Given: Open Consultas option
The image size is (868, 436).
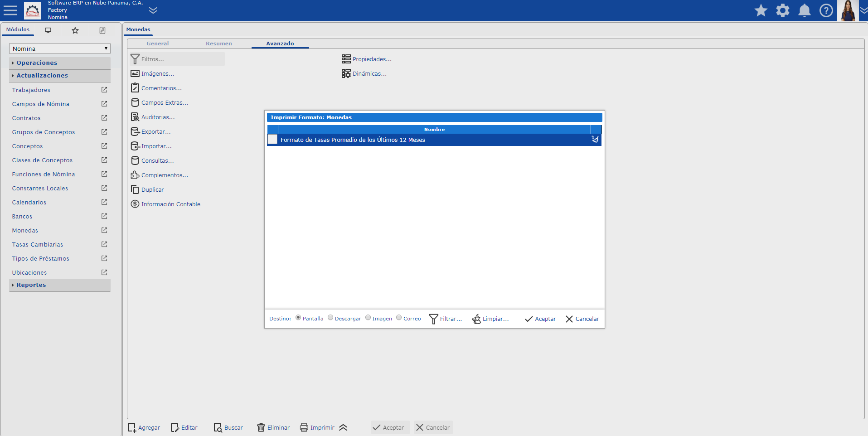Looking at the screenshot, I should [152, 161].
